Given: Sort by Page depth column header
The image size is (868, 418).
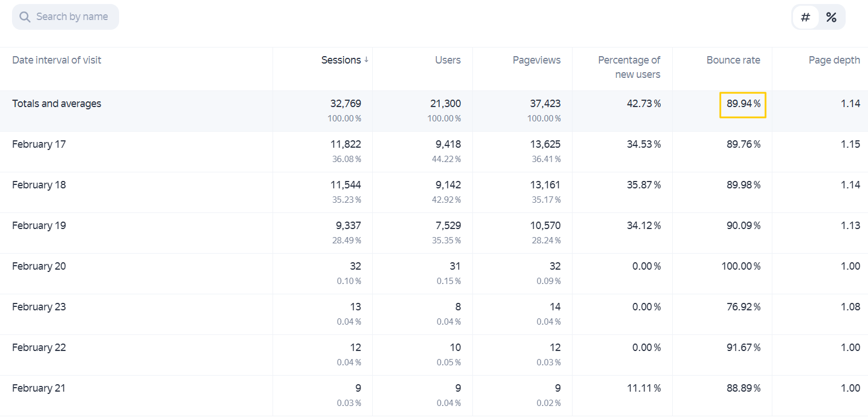Looking at the screenshot, I should [x=834, y=60].
